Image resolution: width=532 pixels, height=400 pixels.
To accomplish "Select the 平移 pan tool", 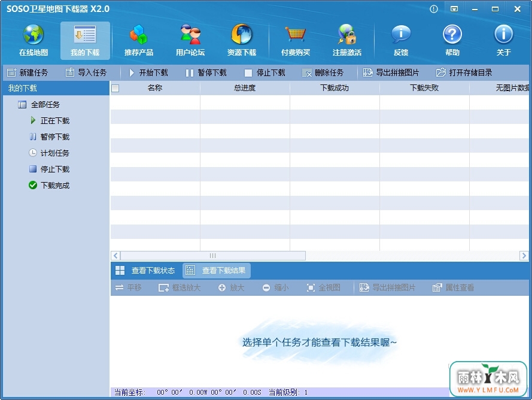I will click(128, 287).
